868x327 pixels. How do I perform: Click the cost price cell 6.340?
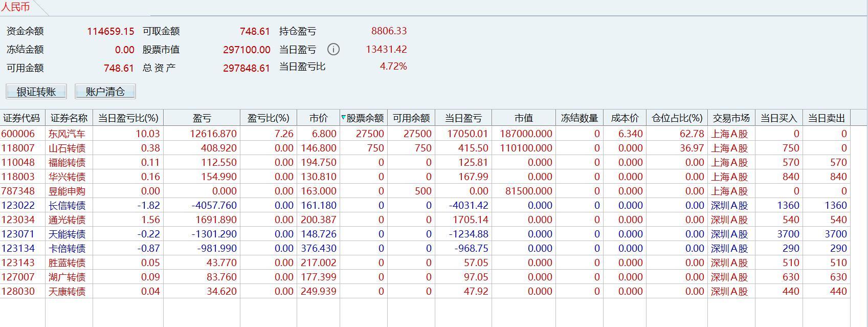coord(630,134)
